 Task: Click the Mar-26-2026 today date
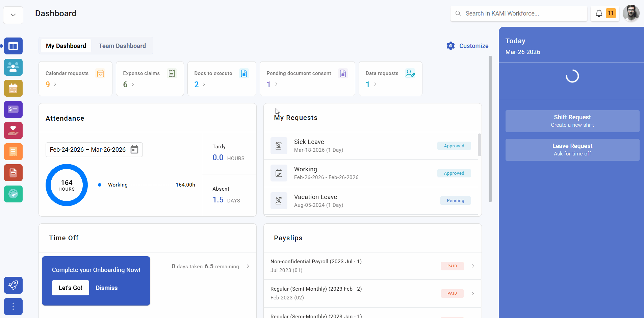[523, 52]
